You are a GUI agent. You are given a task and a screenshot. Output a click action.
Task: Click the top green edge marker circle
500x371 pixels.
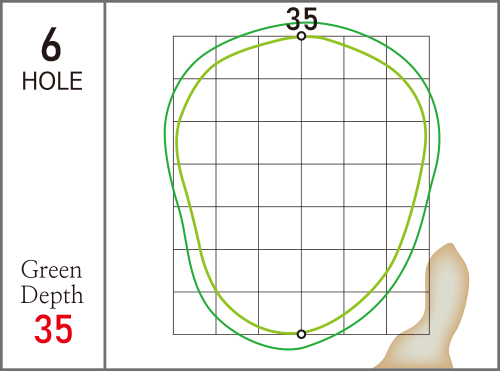tap(301, 36)
